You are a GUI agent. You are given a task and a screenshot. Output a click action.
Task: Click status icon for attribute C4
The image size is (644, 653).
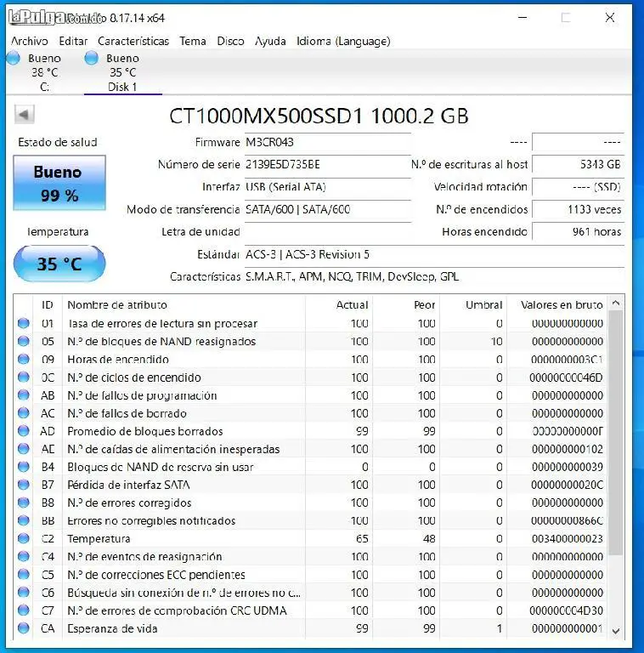pos(24,556)
